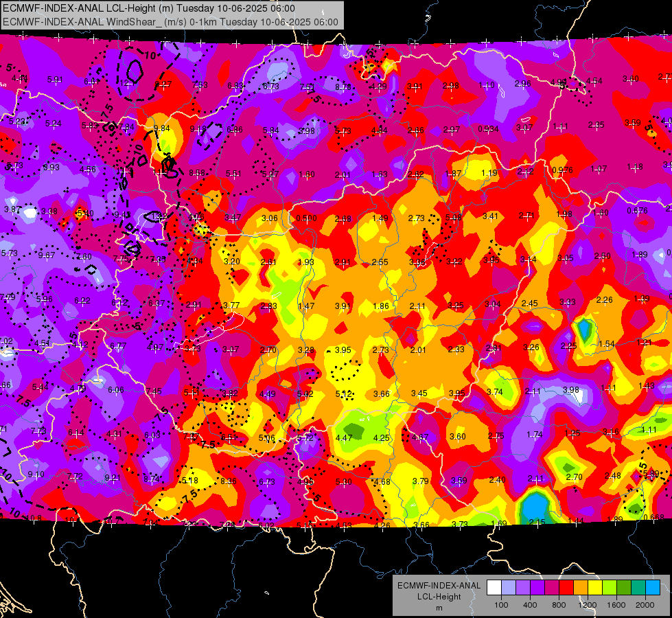Click the legend scale label 2000
The width and height of the screenshot is (672, 618).
645,605
